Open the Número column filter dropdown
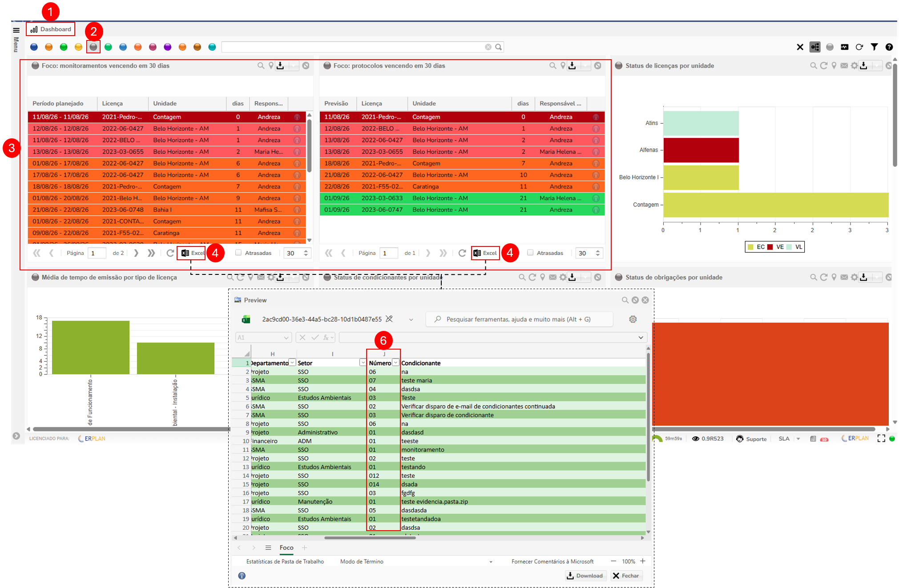Screen dimensions: 899x588 (395, 362)
